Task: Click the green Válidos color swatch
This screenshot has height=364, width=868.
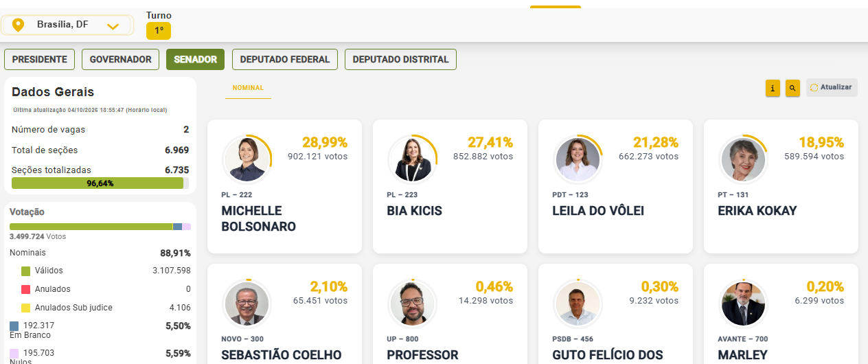Action: [x=26, y=271]
